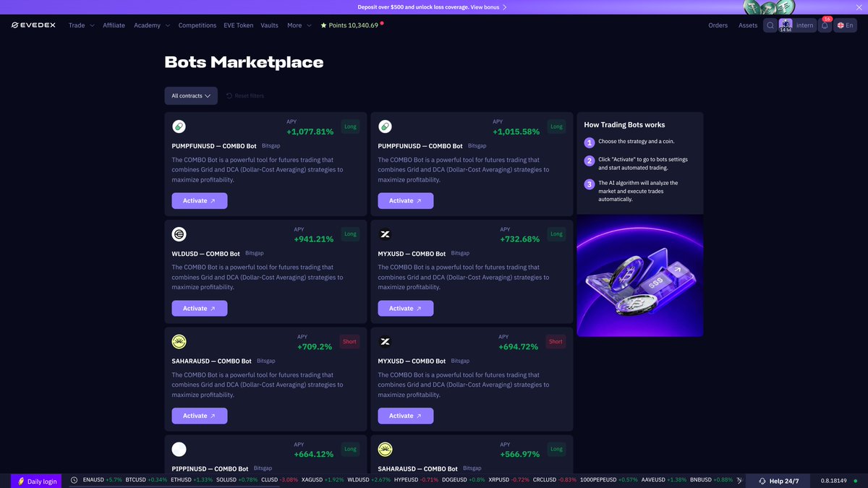Click the Help headset icon
This screenshot has height=488, width=868.
762,481
